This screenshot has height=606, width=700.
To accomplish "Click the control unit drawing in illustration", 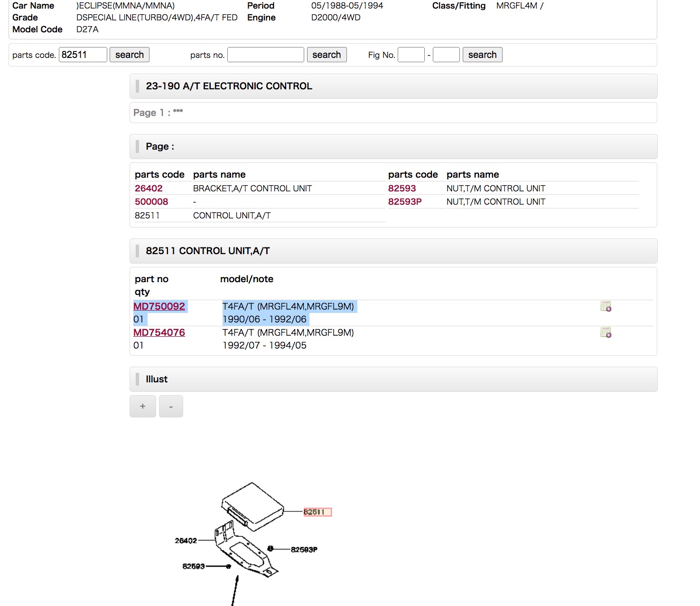I will click(x=252, y=506).
